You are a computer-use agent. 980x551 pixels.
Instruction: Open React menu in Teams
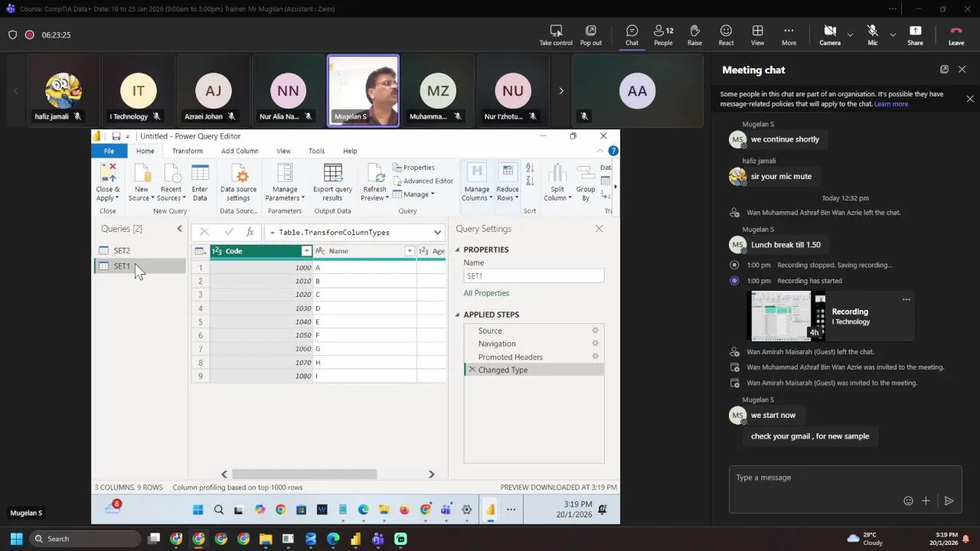[726, 35]
